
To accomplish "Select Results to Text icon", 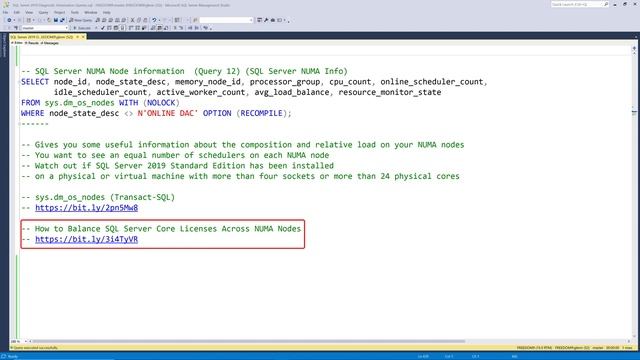I will point(152,28).
